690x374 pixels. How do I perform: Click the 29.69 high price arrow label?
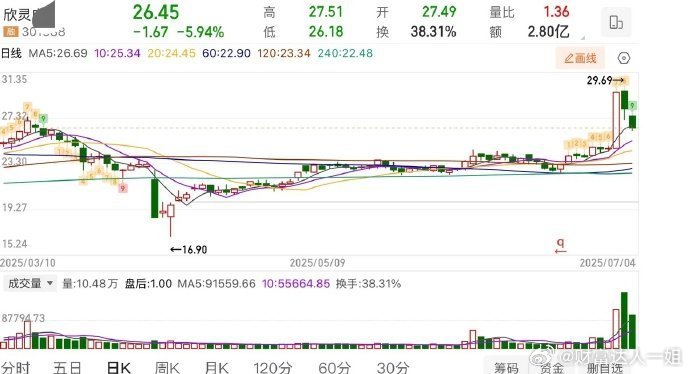pos(606,81)
